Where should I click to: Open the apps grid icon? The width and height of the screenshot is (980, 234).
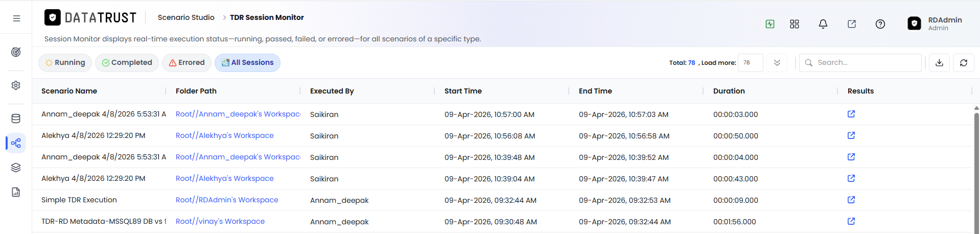(794, 24)
